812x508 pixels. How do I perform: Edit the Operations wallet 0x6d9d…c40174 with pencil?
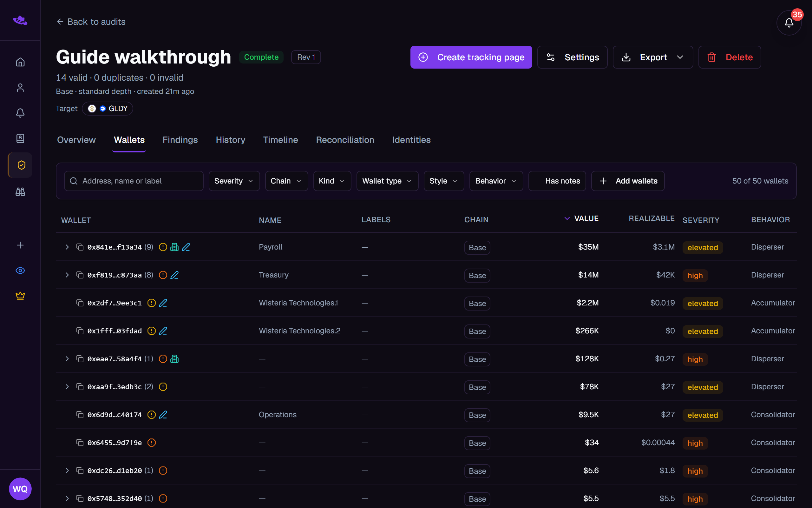[163, 415]
